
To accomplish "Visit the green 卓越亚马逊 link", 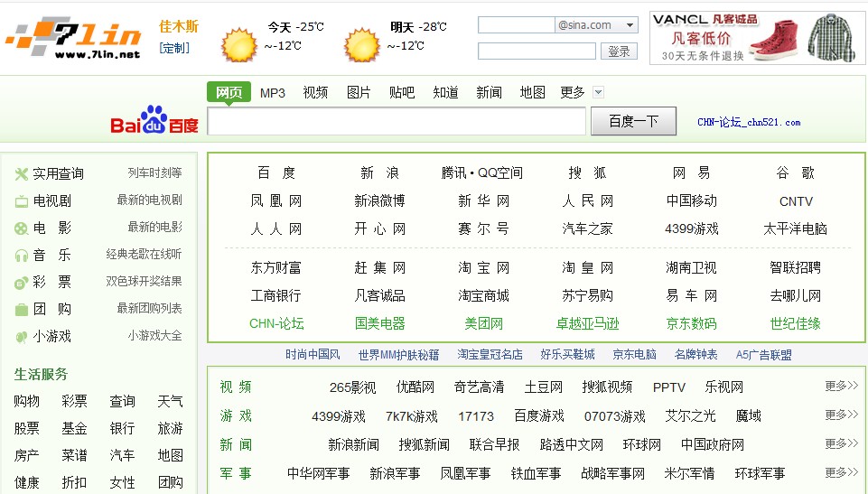I will coord(587,323).
